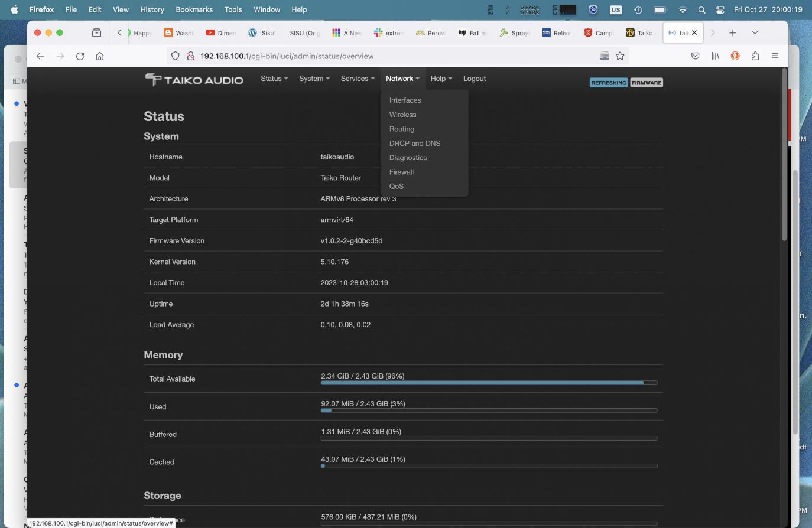The image size is (812, 528).
Task: Toggle the REFRESHING auto-refresh badge
Action: click(x=608, y=83)
